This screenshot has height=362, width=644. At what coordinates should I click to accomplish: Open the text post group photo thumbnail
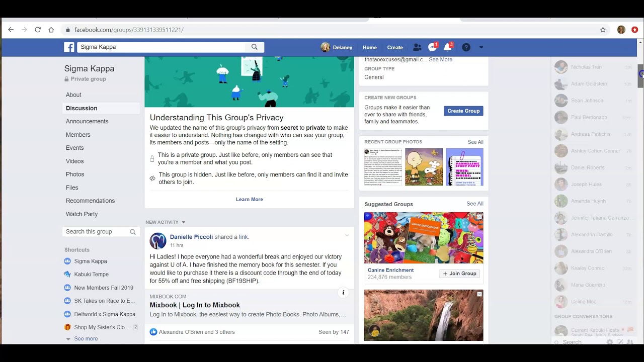tap(383, 167)
